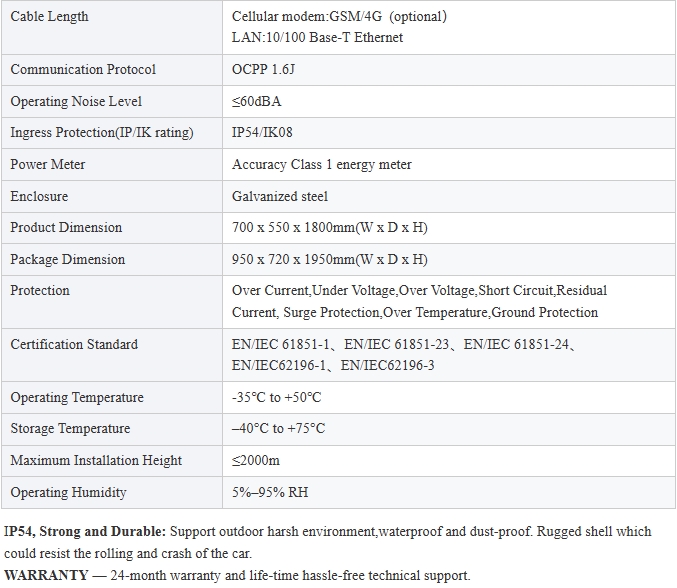The height and width of the screenshot is (588, 677).
Task: Select the –40°C to +75°C storage value
Action: (x=278, y=429)
